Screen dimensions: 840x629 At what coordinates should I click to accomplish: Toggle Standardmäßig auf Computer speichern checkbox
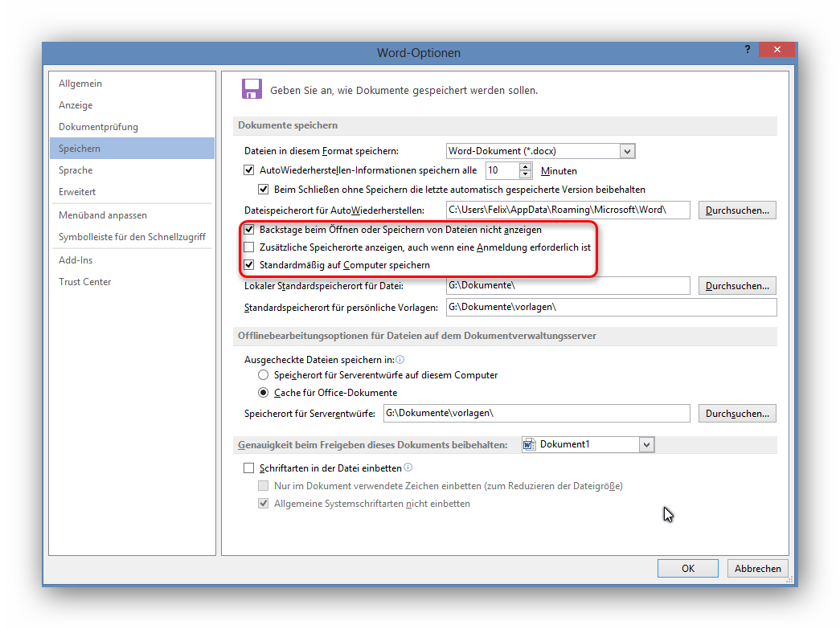pyautogui.click(x=248, y=265)
